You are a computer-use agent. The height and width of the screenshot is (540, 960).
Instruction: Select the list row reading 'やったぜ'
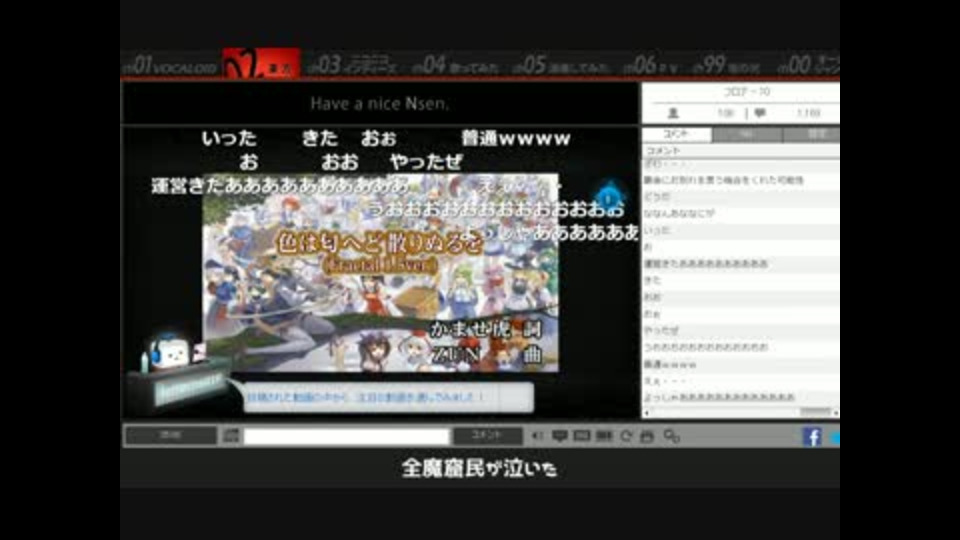tap(741, 331)
